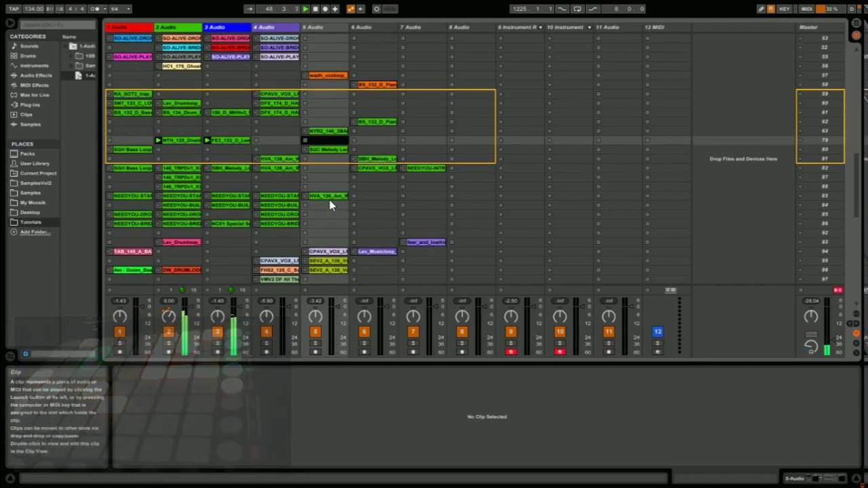Toggle the Follow arrow button
Image resolution: width=868 pixels, height=488 pixels.
tap(250, 9)
